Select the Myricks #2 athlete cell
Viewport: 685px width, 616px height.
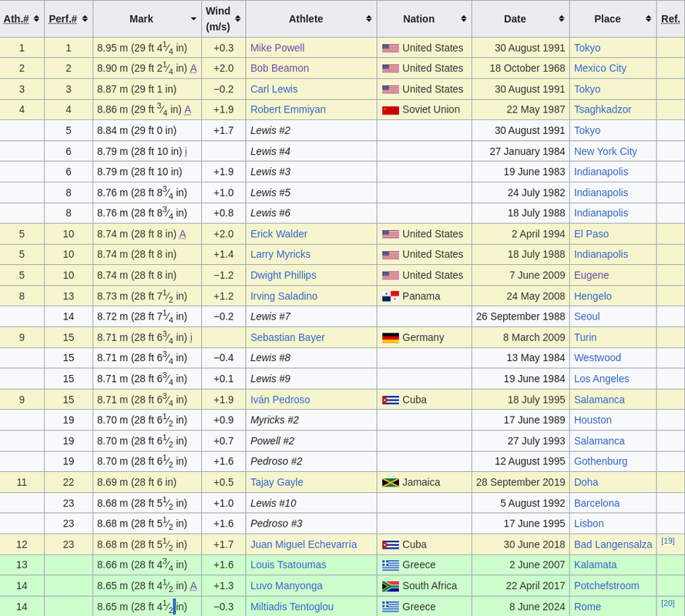311,420
